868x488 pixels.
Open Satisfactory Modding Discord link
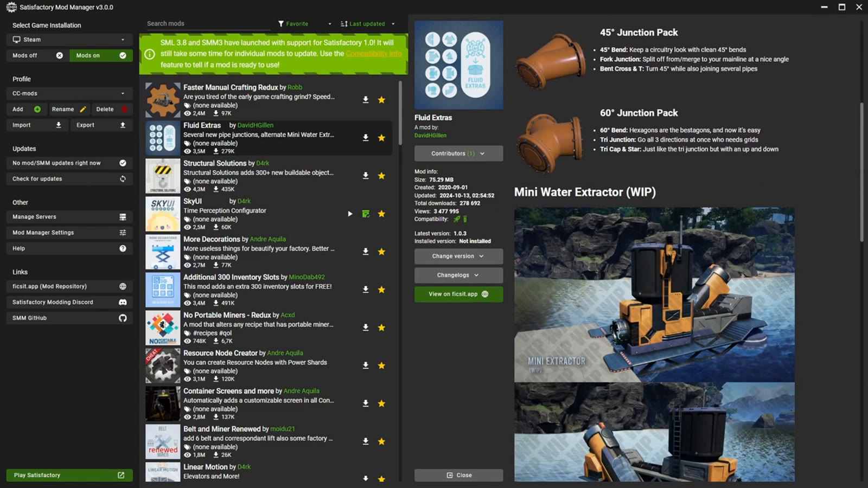coord(69,302)
